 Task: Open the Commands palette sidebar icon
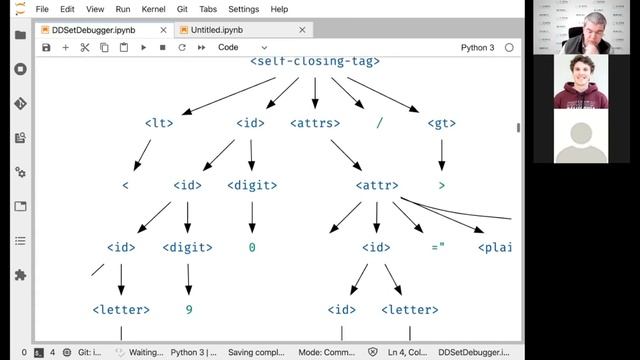[20, 138]
